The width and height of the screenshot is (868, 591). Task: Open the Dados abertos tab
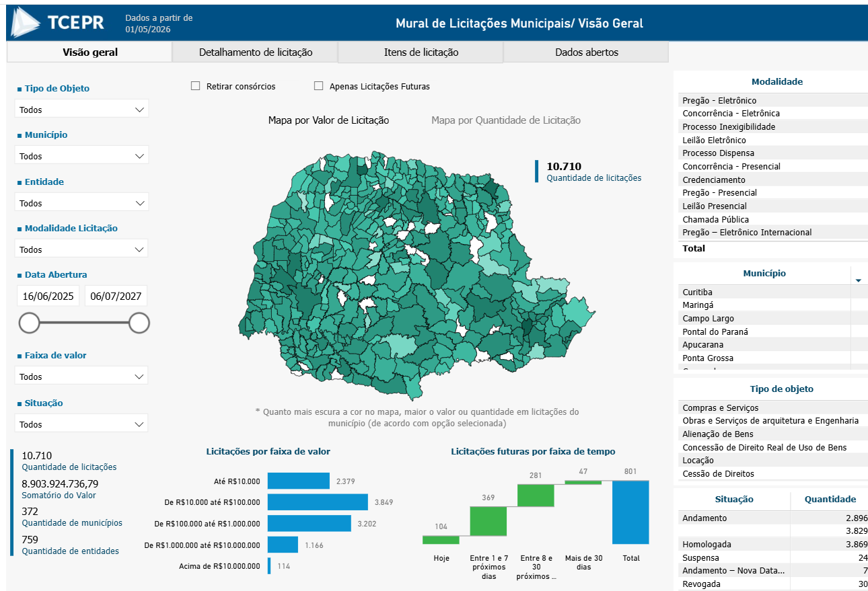pyautogui.click(x=586, y=52)
